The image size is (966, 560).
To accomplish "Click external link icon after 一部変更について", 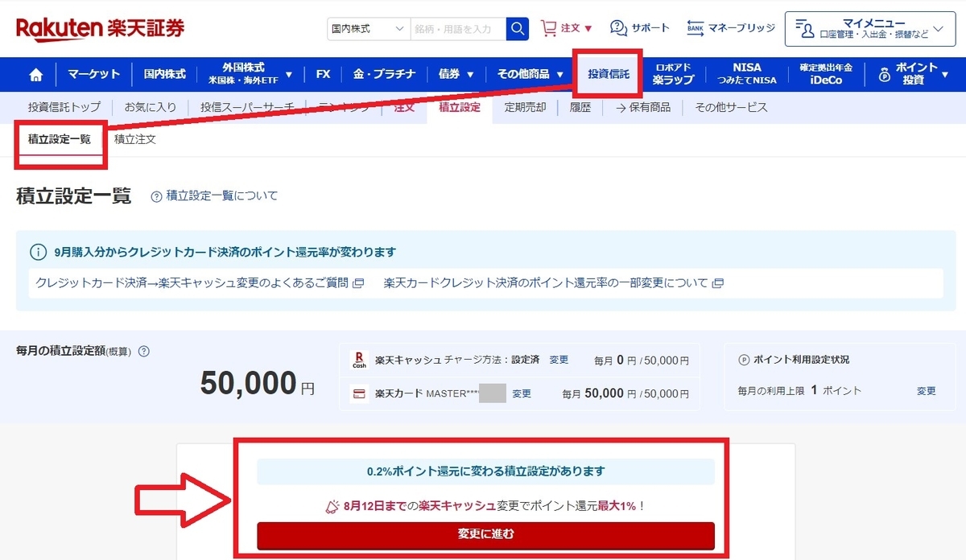I will coord(718,283).
